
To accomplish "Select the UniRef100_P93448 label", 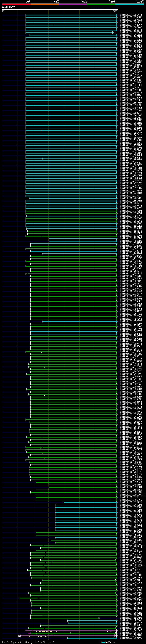I will tap(131, 309).
